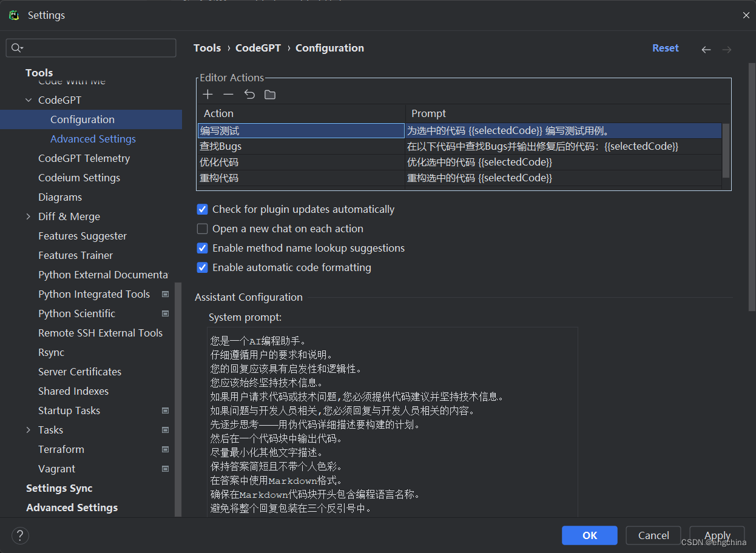
Task: Open the folder icon in Editor Actions toolbar
Action: pyautogui.click(x=270, y=94)
